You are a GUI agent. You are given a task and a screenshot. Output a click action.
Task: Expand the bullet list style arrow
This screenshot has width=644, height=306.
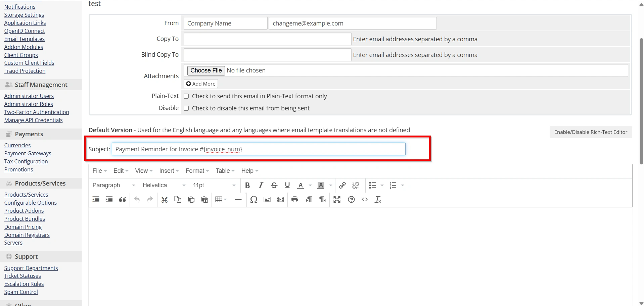[382, 185]
